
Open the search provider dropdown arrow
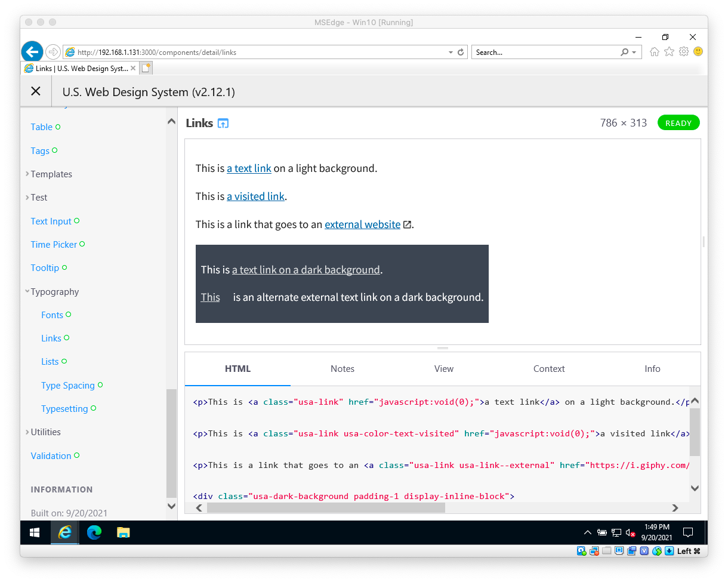[x=634, y=53]
